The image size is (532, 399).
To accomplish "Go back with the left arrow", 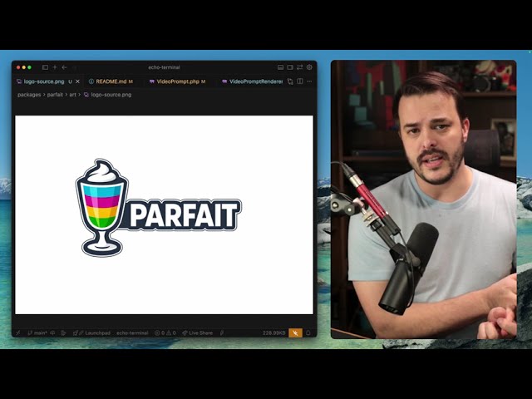I will coord(64,67).
